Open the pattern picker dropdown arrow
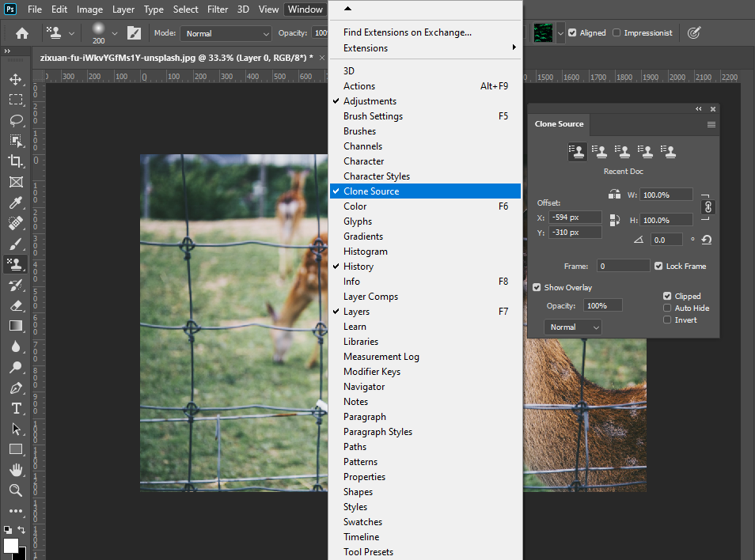This screenshot has width=755, height=560. click(560, 33)
